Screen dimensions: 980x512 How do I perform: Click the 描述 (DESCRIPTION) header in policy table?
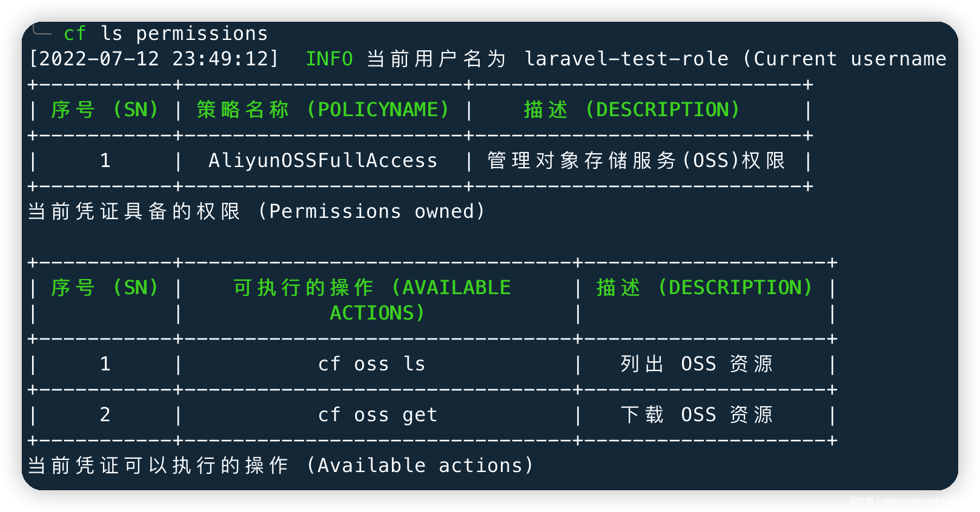pyautogui.click(x=632, y=110)
